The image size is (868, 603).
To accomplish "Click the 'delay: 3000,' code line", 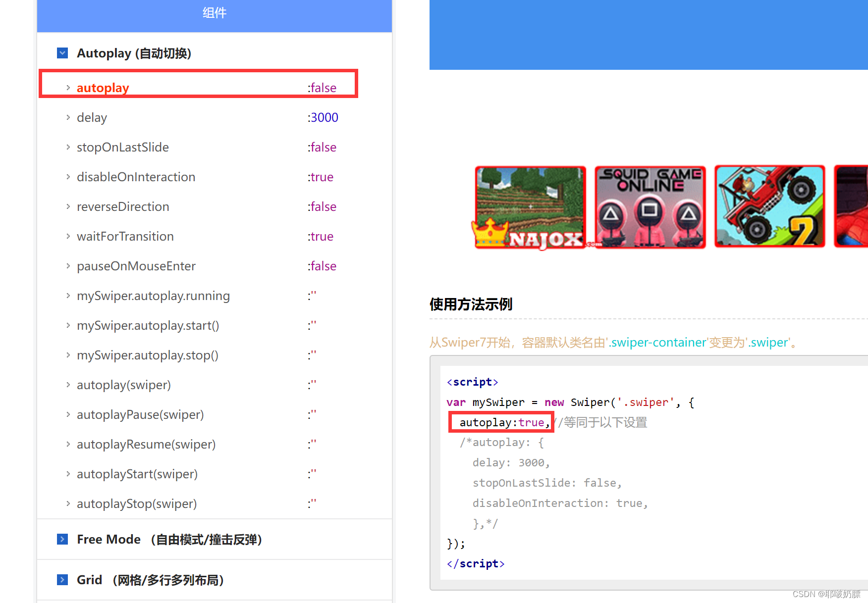I will 511,462.
